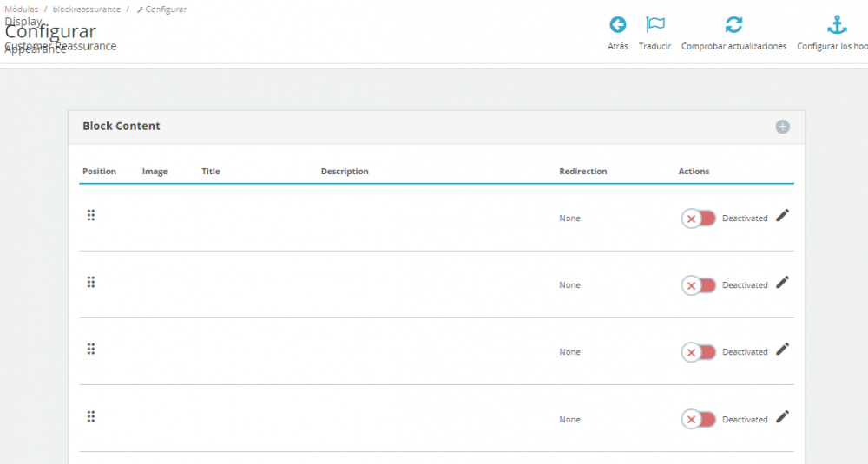868x464 pixels.
Task: Click the Position column header
Action: tap(99, 172)
